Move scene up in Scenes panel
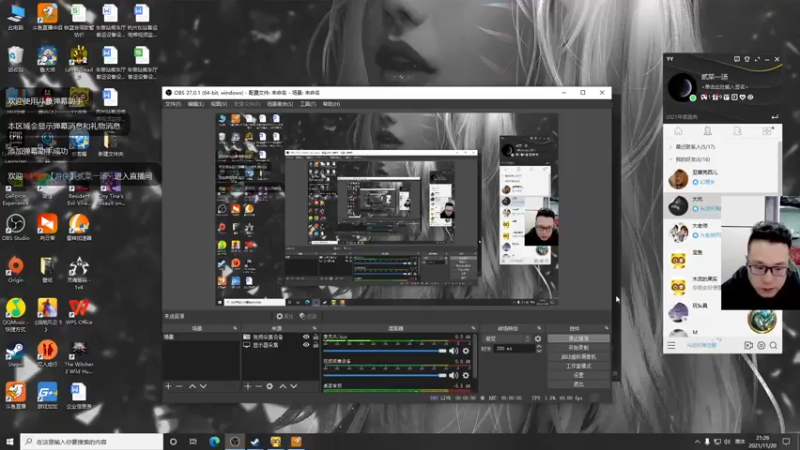 coord(192,386)
